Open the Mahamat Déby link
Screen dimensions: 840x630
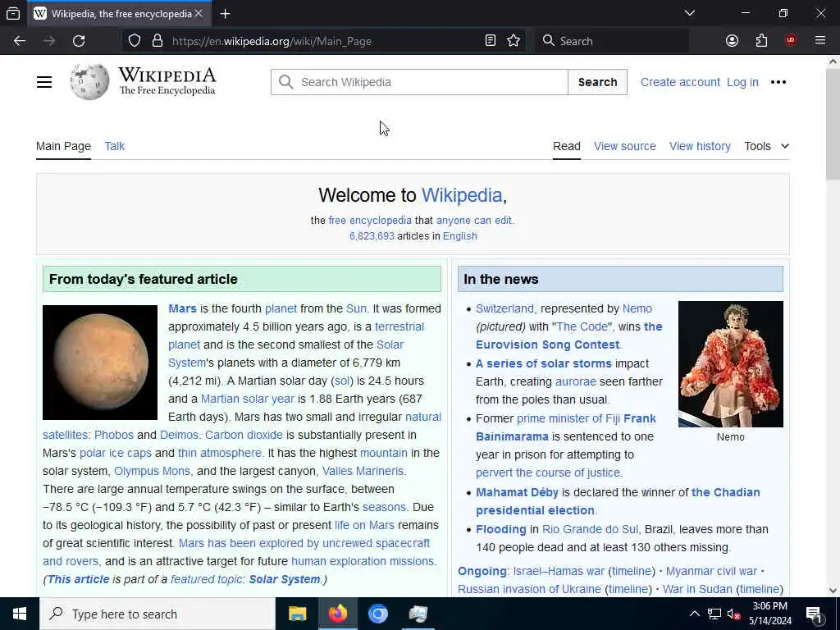coord(517,492)
